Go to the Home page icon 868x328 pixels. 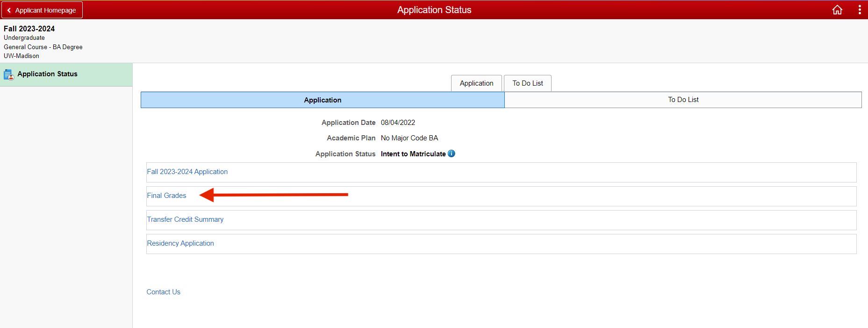(837, 10)
